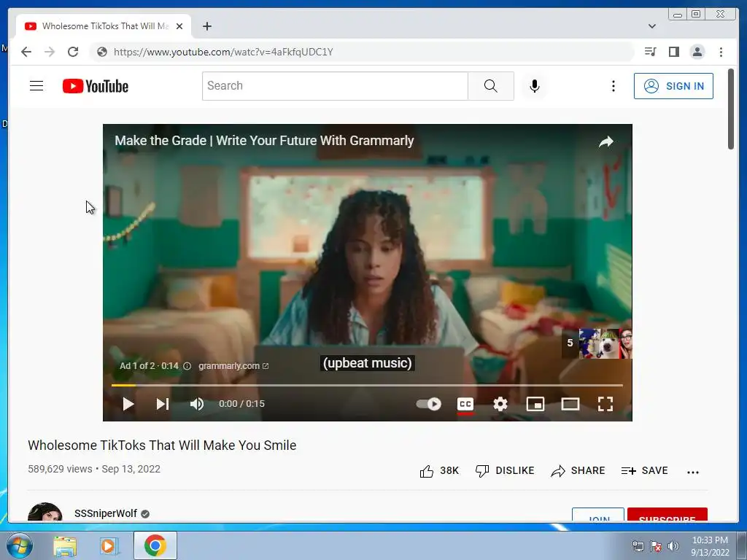Image resolution: width=747 pixels, height=560 pixels.
Task: Toggle Chrome side panel
Action: 673,52
